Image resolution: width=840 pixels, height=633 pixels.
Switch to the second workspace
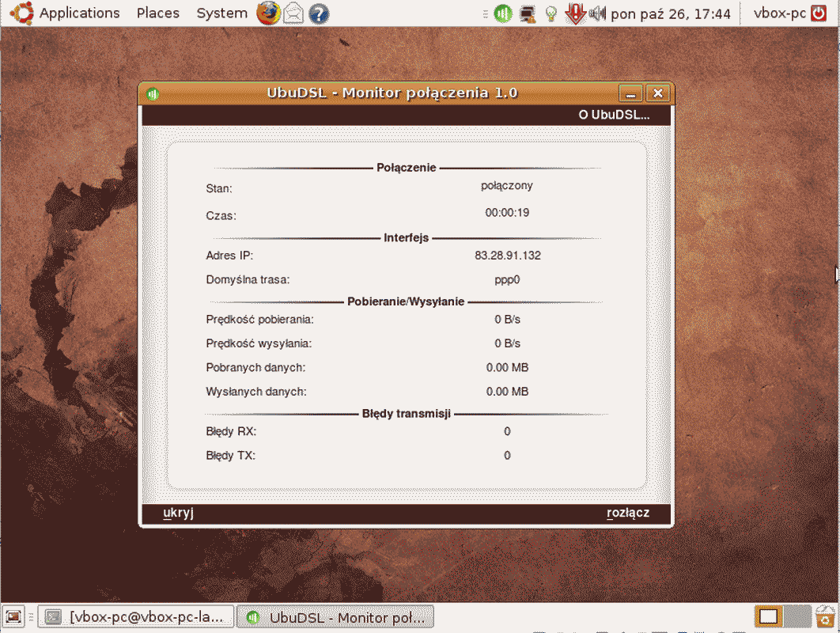click(796, 616)
